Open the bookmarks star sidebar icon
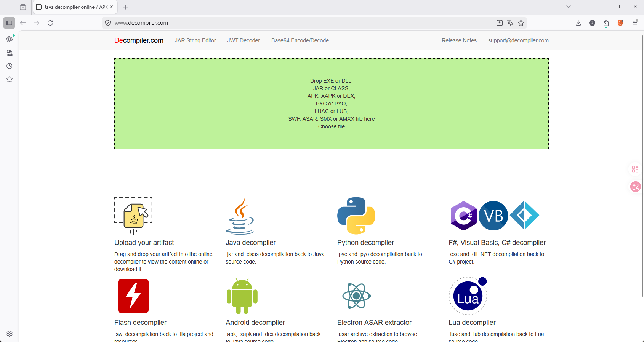Screen dimensions: 644x342 click(10, 79)
